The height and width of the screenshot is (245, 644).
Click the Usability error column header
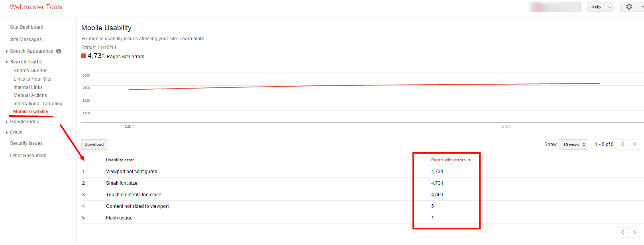click(120, 160)
